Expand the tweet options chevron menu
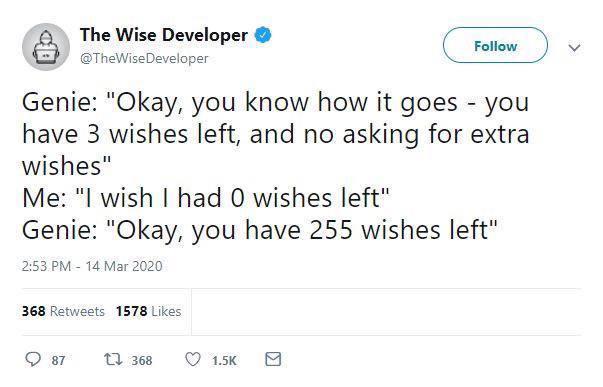603x387 pixels. pos(574,48)
